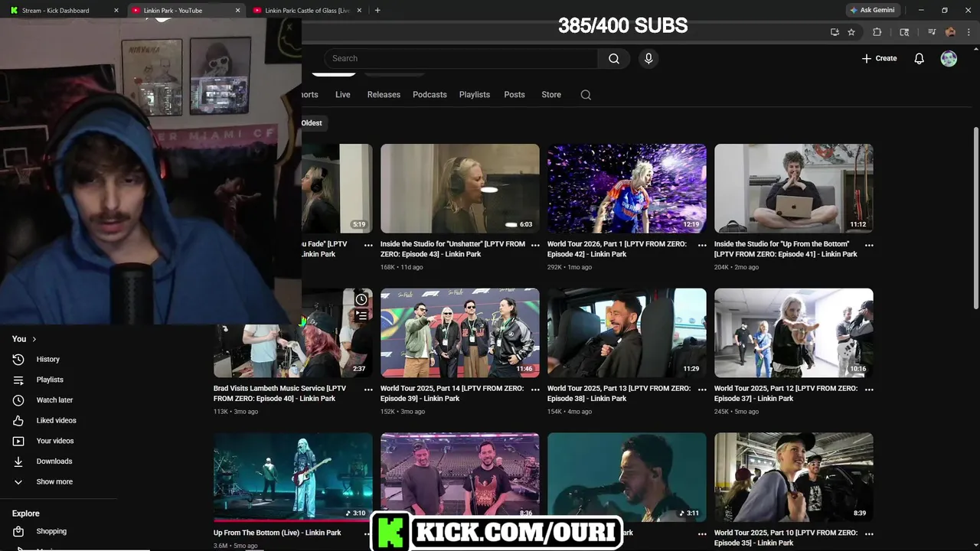Open World Tour Part 12 thumbnail 10:16
Image resolution: width=980 pixels, height=551 pixels.
click(794, 333)
